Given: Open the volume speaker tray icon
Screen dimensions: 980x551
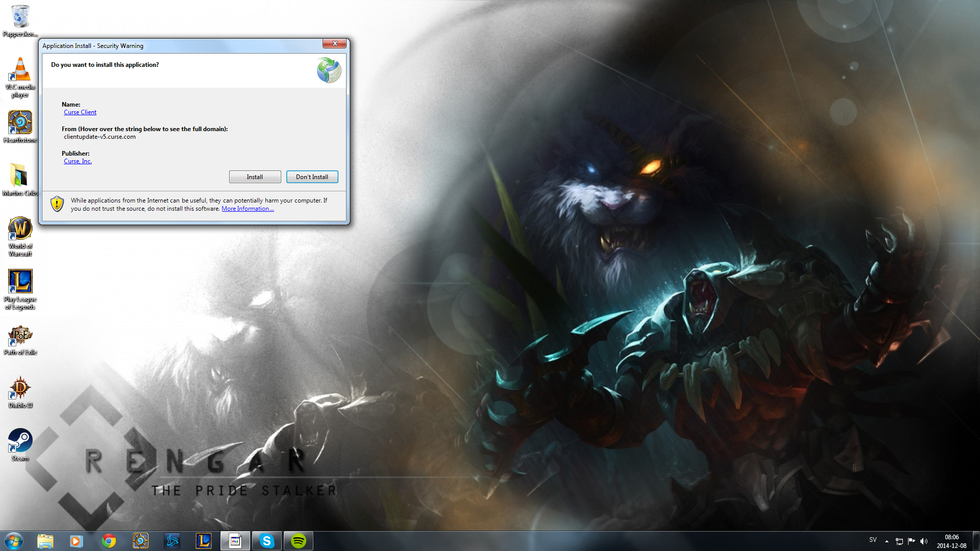Looking at the screenshot, I should [x=924, y=541].
